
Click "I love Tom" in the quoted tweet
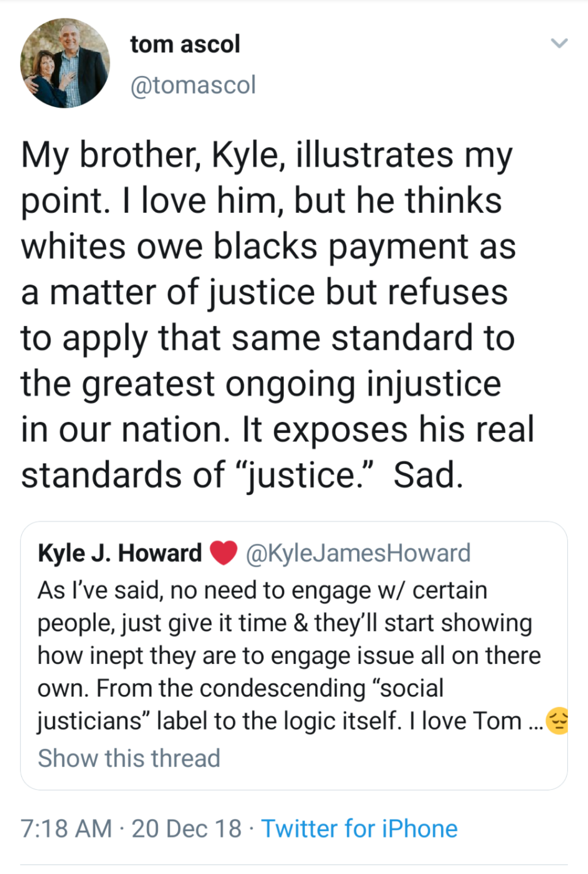point(465,721)
